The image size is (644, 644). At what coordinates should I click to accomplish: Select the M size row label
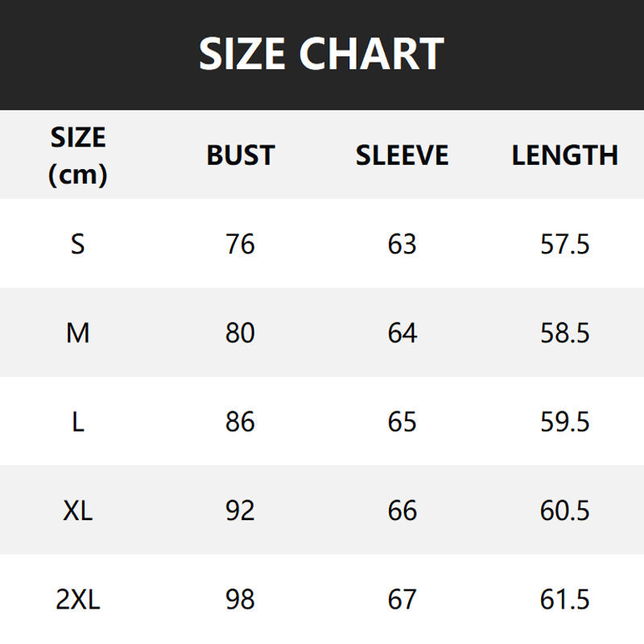pos(78,332)
